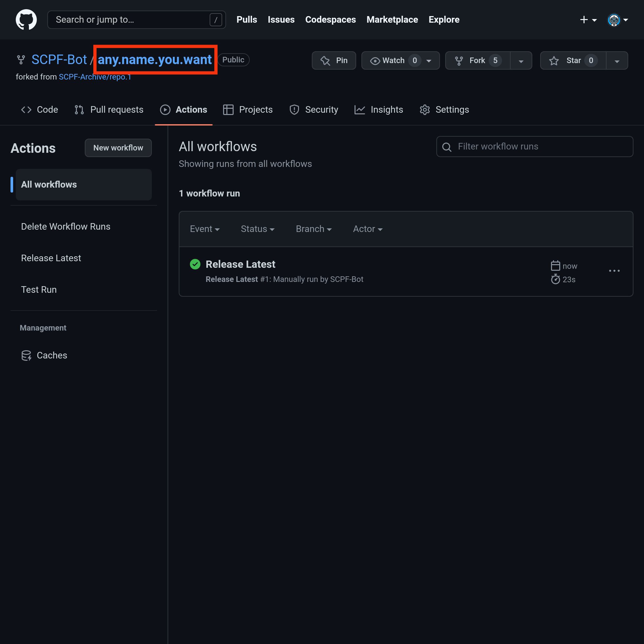
Task: Expand the Star lists dropdown arrow
Action: pos(617,61)
